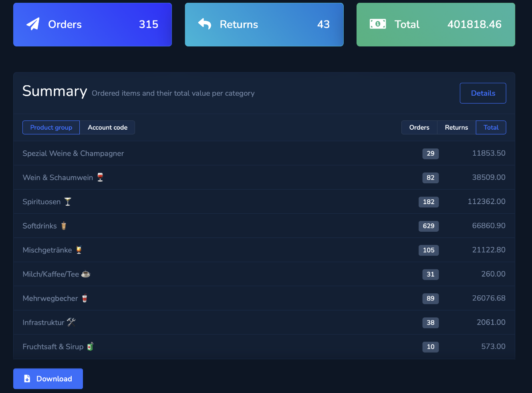Viewport: 532px width, 393px height.
Task: Show the Returns column view
Action: (x=456, y=127)
